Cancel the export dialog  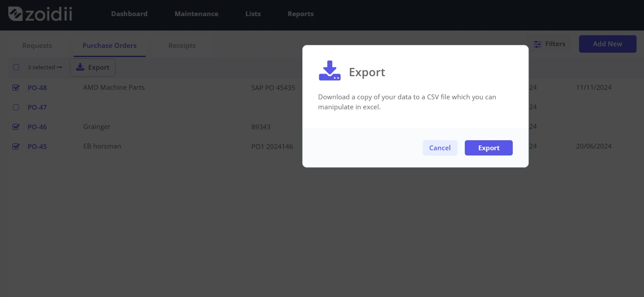point(440,148)
